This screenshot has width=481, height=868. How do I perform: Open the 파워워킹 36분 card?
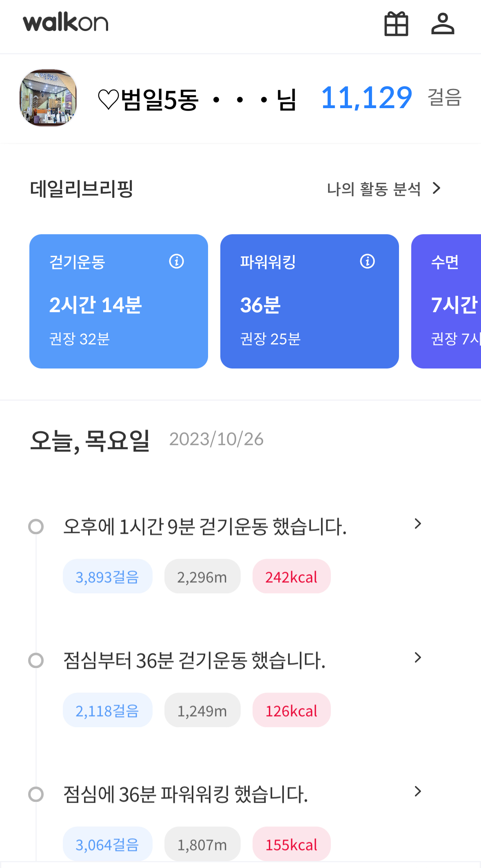[x=309, y=310]
